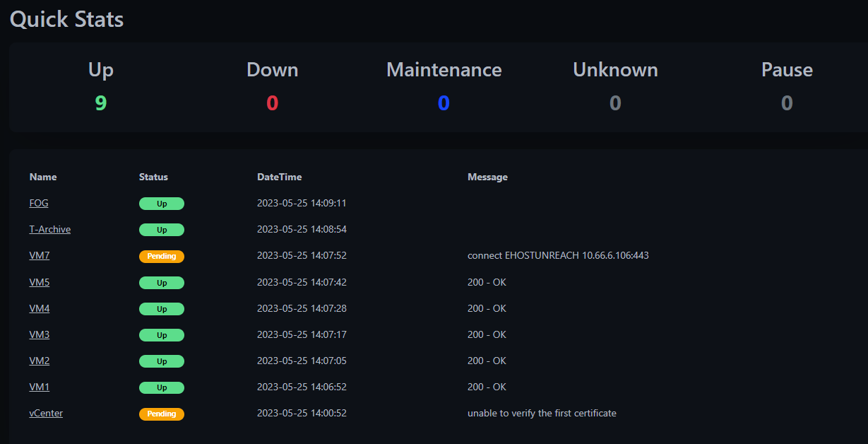Open the FOG monitor link
The image size is (868, 444).
[x=39, y=204]
